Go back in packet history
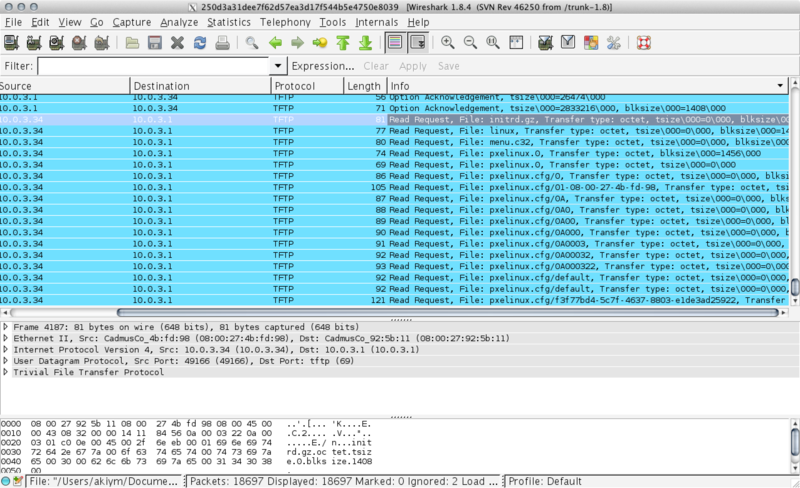 pos(275,43)
